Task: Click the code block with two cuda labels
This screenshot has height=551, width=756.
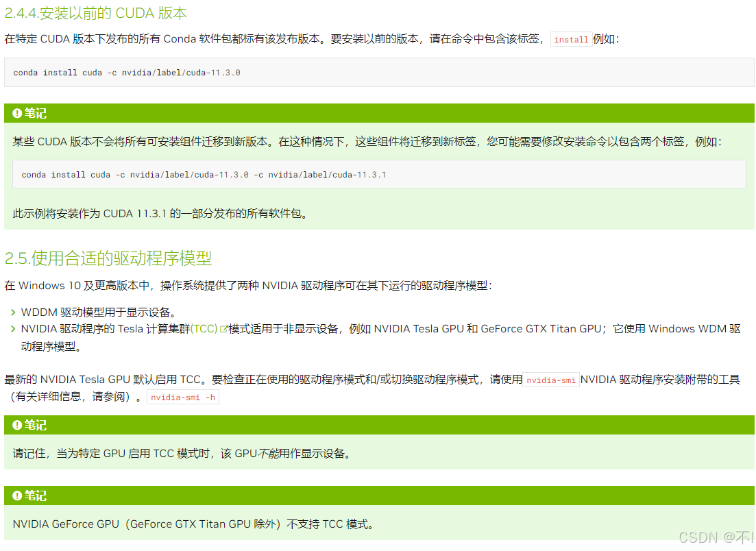Action: (378, 174)
